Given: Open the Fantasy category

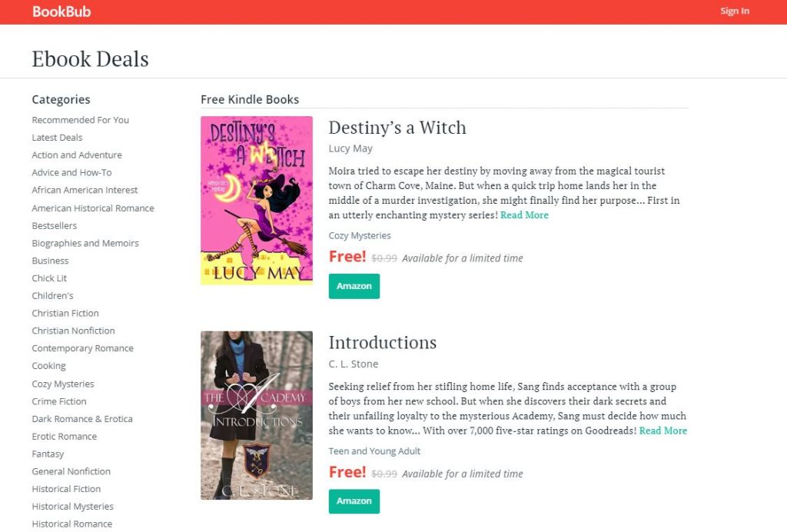Looking at the screenshot, I should click(48, 454).
